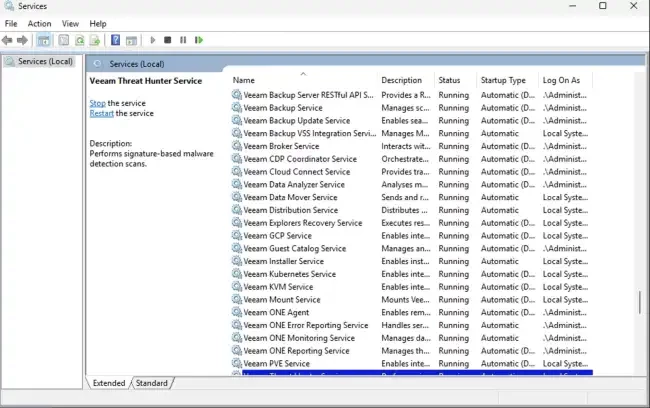Click the Restart Service green icon
The image size is (650, 408).
coord(199,40)
